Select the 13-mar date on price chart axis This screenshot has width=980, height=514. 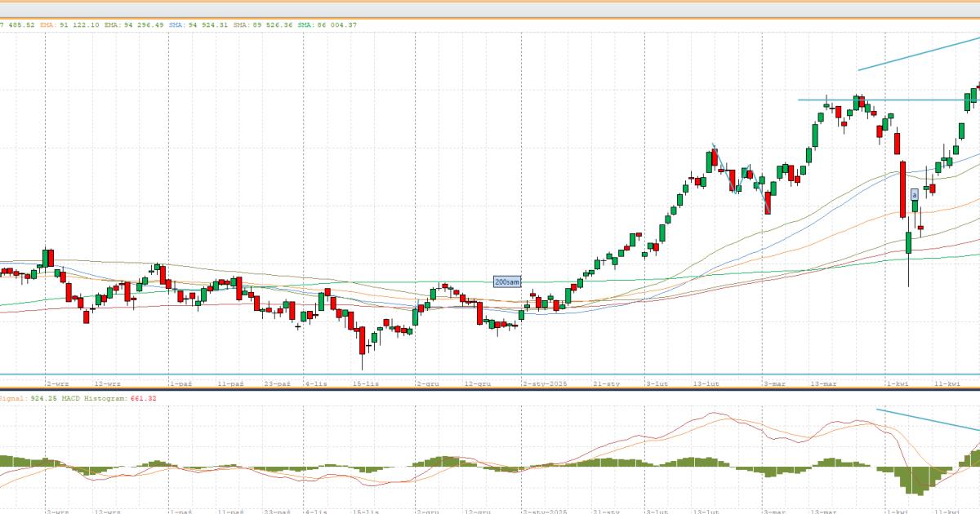(823, 383)
